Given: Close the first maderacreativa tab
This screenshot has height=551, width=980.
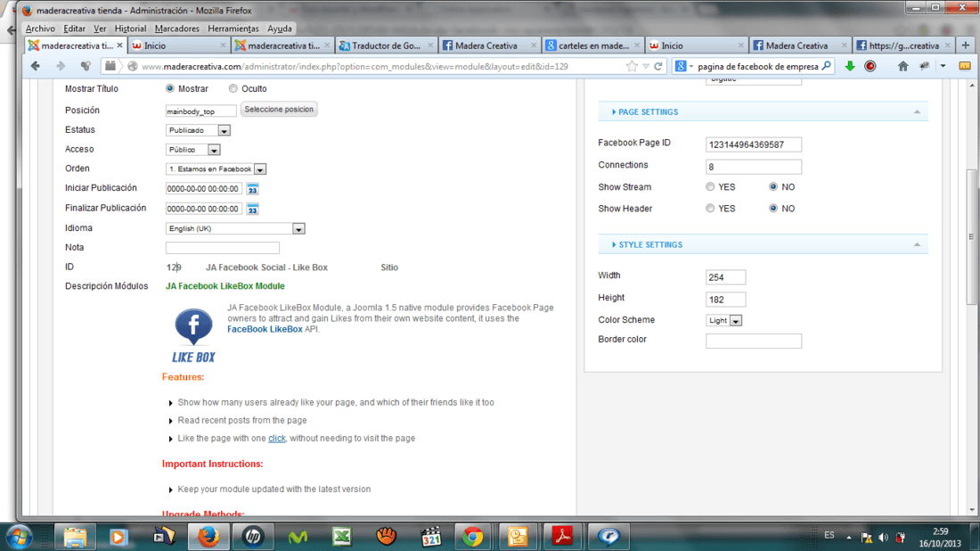Looking at the screenshot, I should [x=120, y=45].
